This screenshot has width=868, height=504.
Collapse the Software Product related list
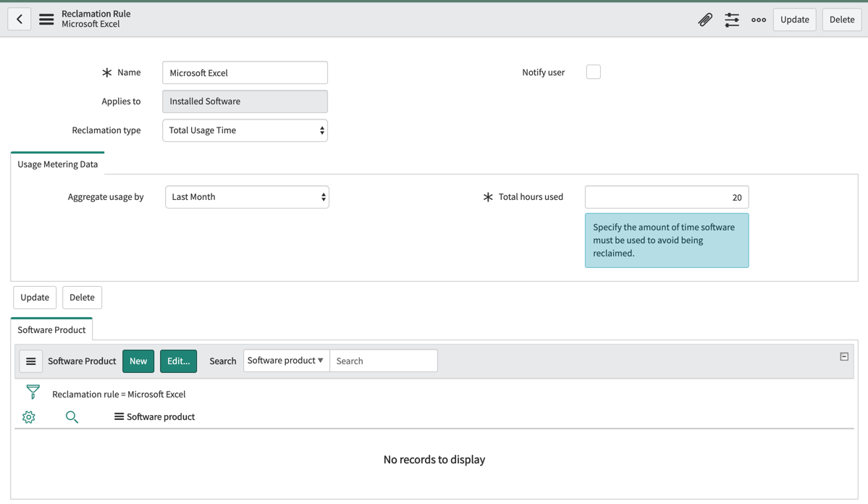click(844, 357)
